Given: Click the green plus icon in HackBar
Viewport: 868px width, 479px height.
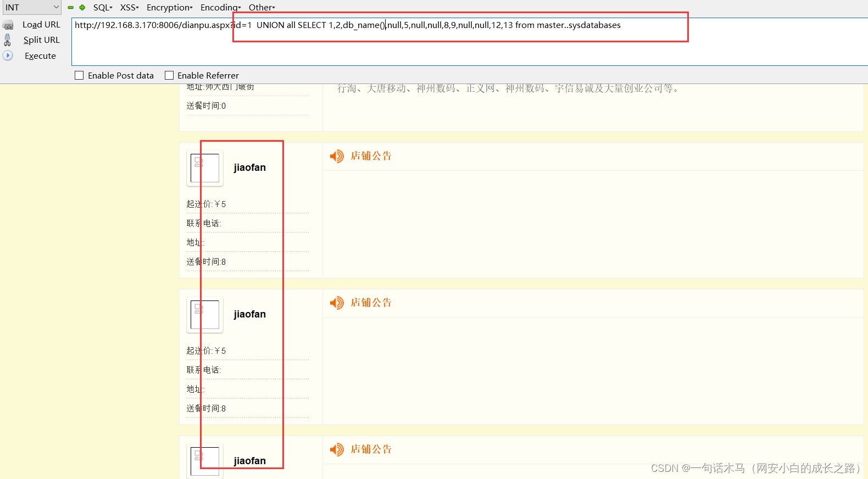Looking at the screenshot, I should pyautogui.click(x=82, y=8).
